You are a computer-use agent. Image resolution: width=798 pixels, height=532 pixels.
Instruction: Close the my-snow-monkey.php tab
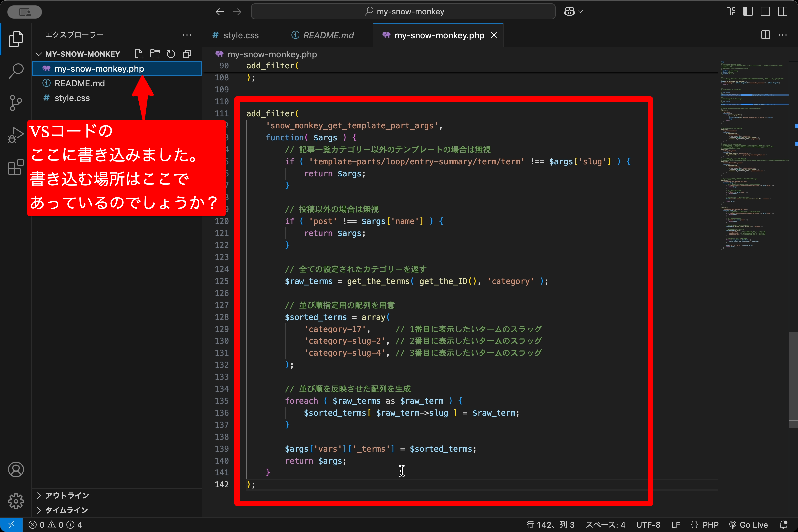click(494, 35)
